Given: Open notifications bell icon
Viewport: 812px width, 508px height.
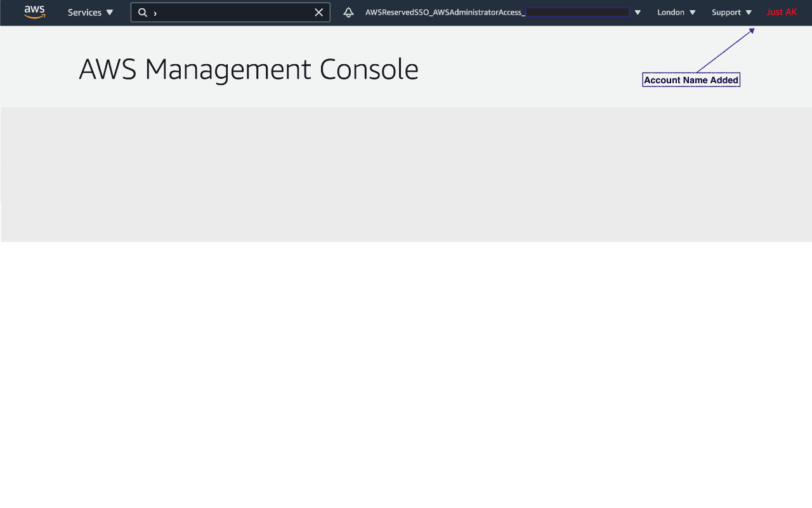Looking at the screenshot, I should (x=348, y=13).
